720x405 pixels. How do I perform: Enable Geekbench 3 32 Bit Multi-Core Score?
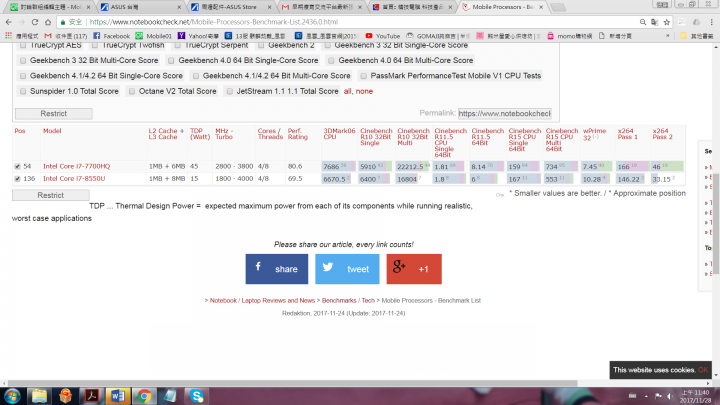point(23,61)
